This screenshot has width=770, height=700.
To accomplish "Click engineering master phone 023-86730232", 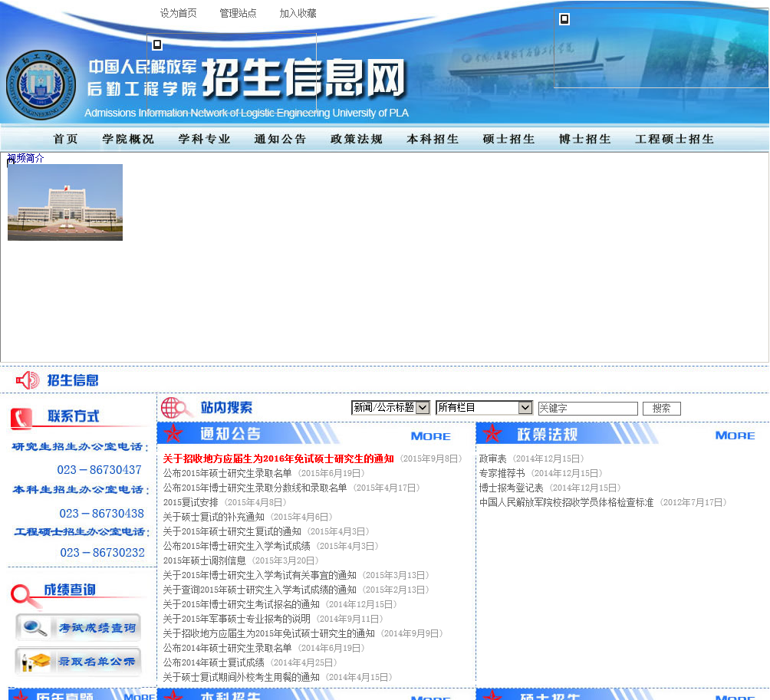I will click(102, 552).
